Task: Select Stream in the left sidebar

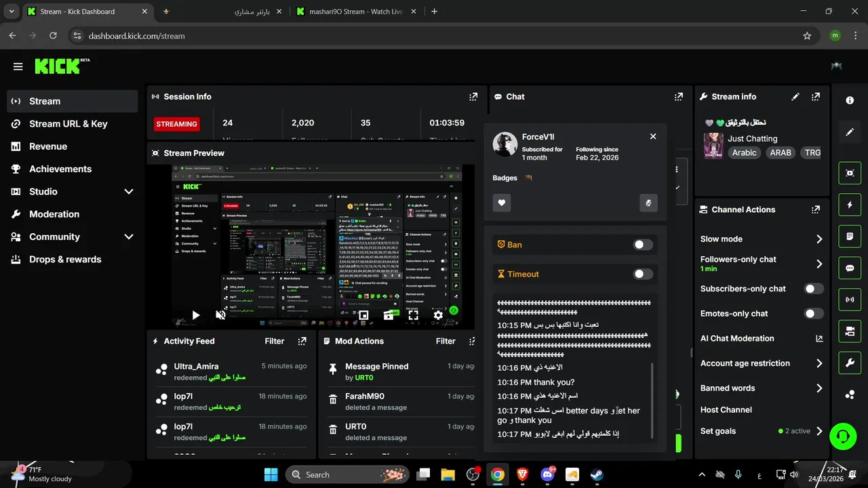Action: point(73,101)
